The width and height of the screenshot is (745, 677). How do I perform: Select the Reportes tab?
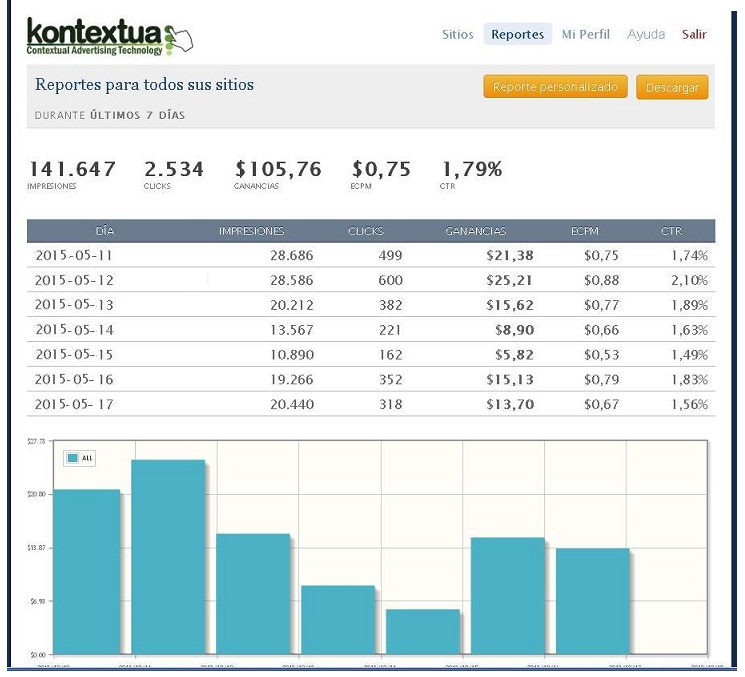point(517,34)
